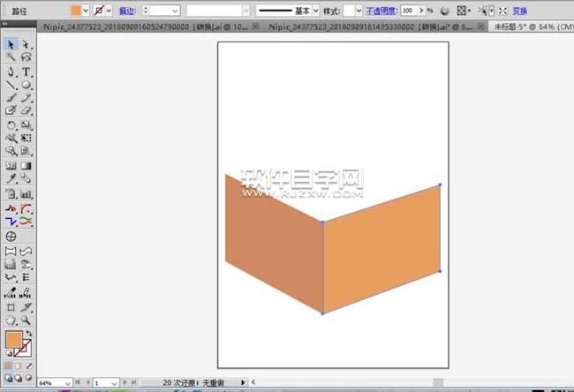Expand the opacity percentage dropdown

point(418,11)
